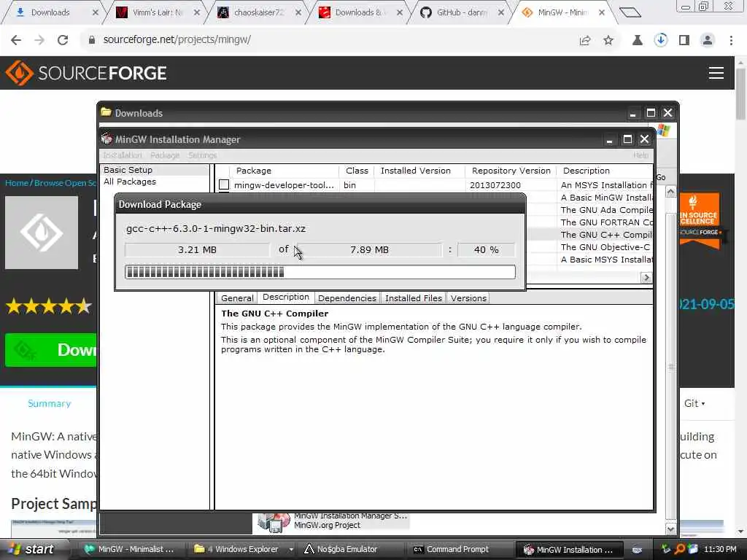Switch to the Versions tab
747x560 pixels.
tap(468, 298)
